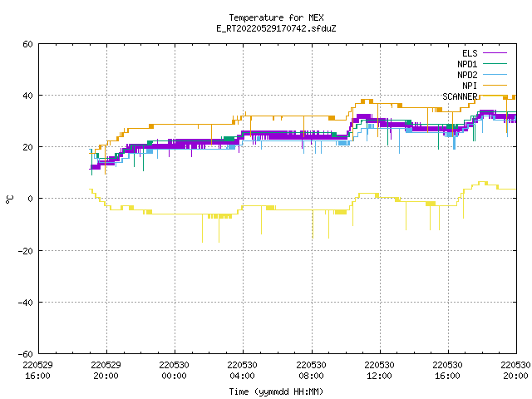The height and width of the screenshot is (399, 532).
Task: Click the chart title 'Temperature for MEX'
Action: 276,17
